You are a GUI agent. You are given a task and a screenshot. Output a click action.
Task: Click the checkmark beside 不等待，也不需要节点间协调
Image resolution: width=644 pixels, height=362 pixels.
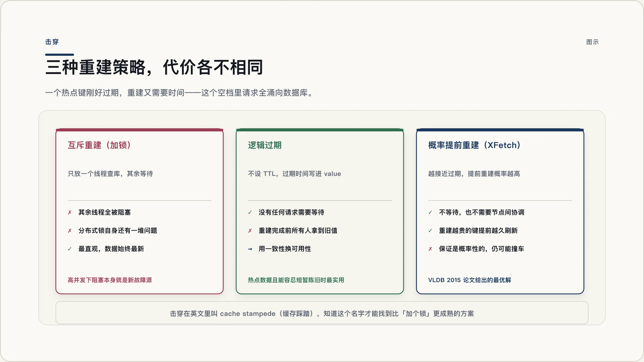430,212
